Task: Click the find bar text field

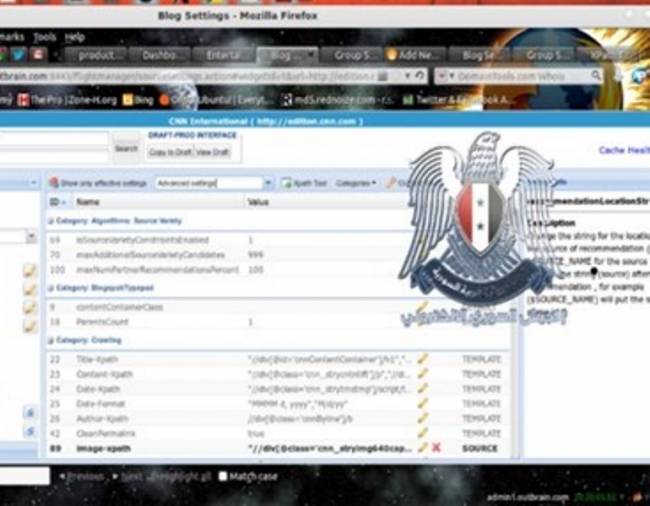Action: coord(24,476)
